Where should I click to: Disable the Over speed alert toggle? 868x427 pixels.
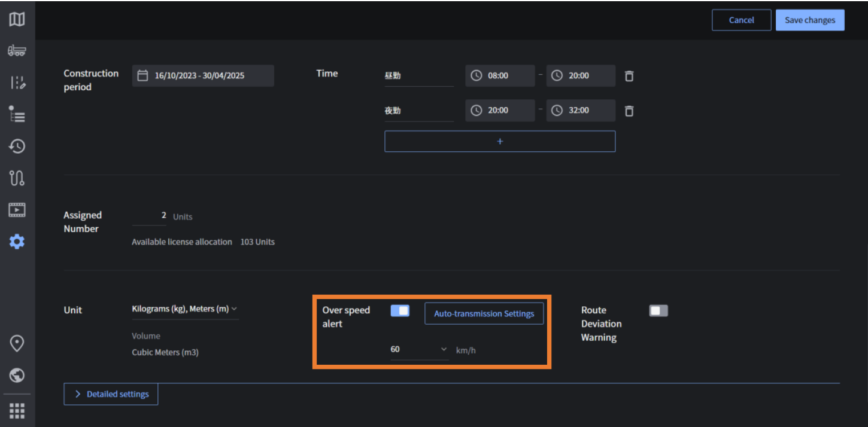pyautogui.click(x=400, y=310)
